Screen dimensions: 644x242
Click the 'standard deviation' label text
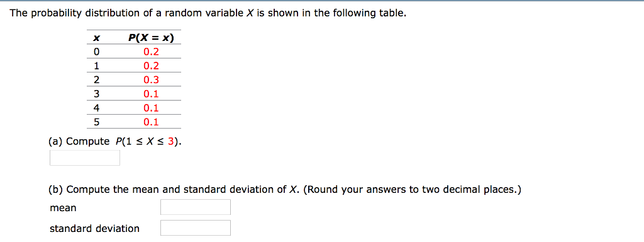(94, 228)
